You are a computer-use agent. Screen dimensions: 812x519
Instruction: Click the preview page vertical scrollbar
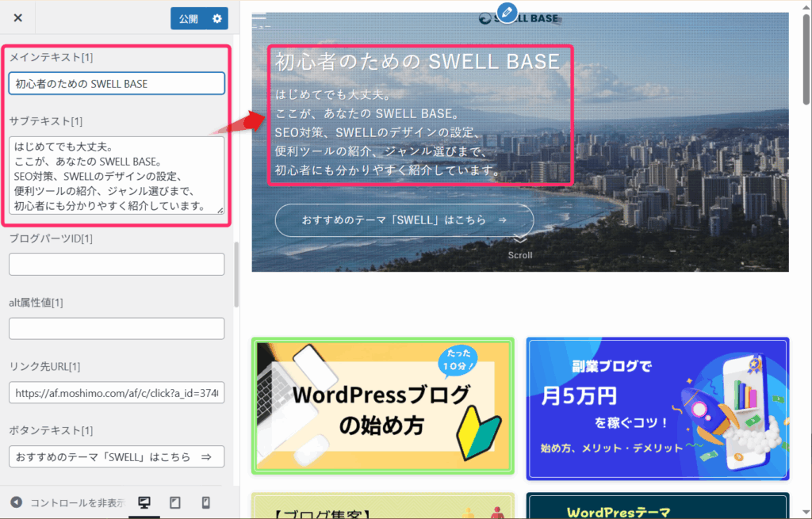point(806,59)
